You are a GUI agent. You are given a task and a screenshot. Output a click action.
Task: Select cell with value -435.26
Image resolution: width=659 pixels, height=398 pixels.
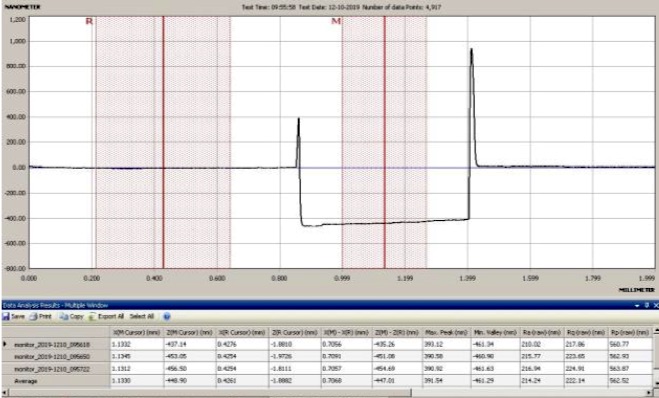[x=396, y=344]
